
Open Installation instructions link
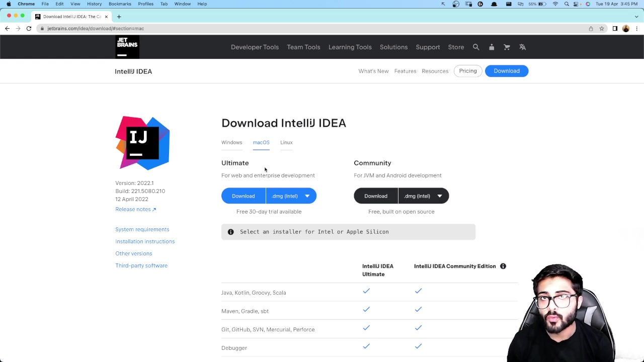(x=145, y=241)
